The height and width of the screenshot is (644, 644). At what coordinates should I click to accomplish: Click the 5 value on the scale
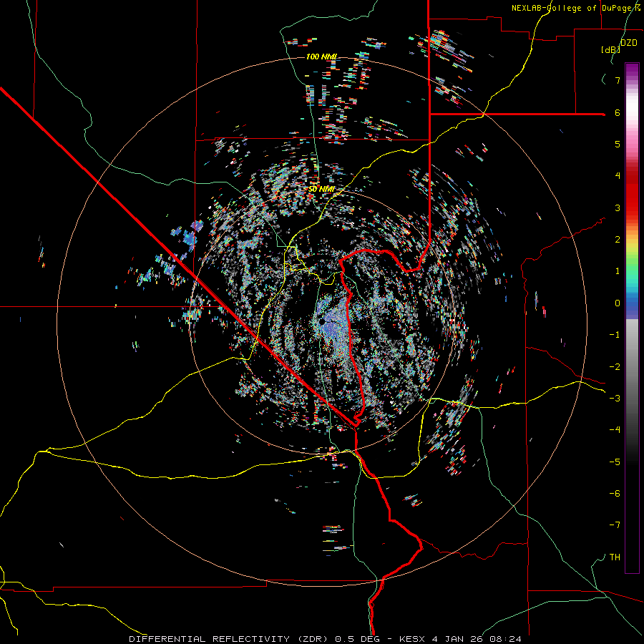pyautogui.click(x=618, y=144)
